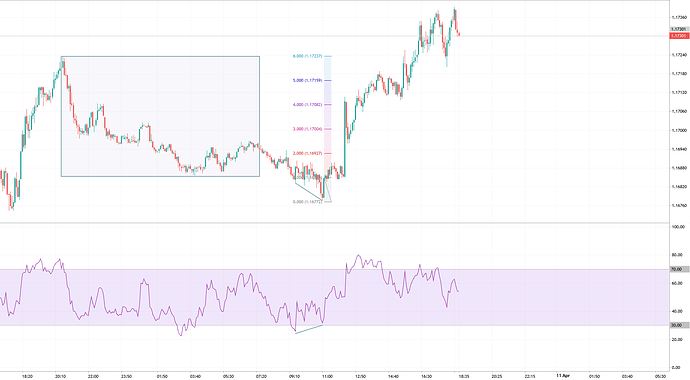Click the RSI 100.00 scale label
The image size is (690, 380).
click(678, 227)
